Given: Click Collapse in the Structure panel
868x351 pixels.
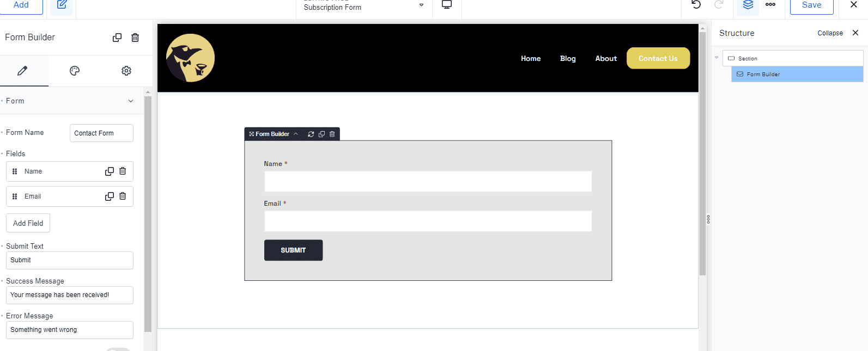Looking at the screenshot, I should pyautogui.click(x=830, y=33).
